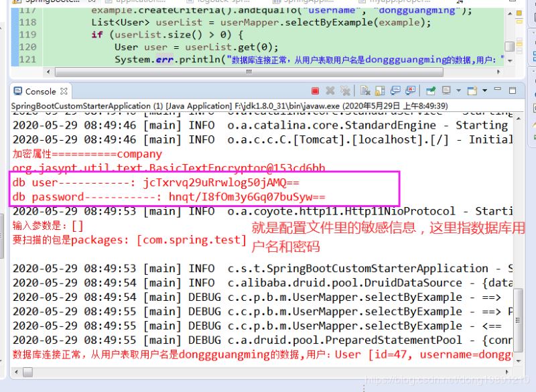Click the console vertical scrollbar up arrow

519,119
